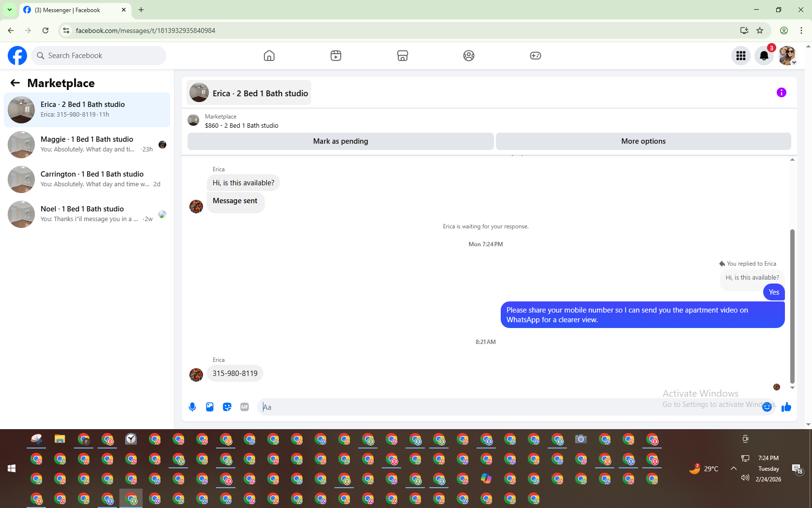Open the Gaming controller icon

(536, 56)
